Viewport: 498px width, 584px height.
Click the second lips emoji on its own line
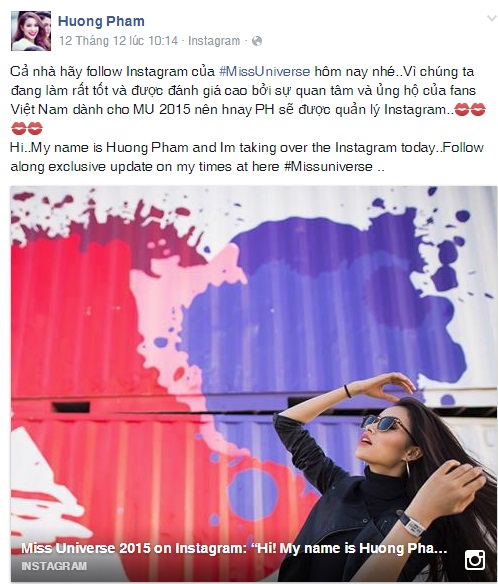[x=35, y=128]
